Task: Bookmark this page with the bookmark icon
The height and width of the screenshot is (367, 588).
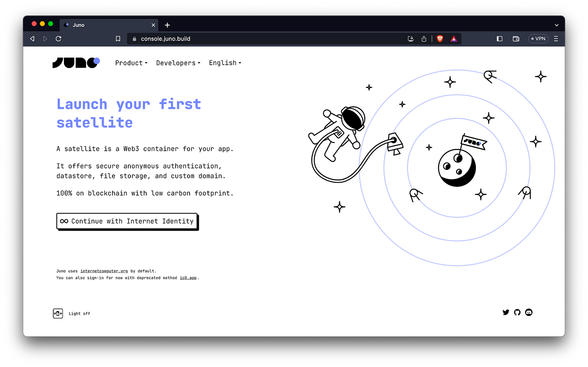Action: coord(118,39)
